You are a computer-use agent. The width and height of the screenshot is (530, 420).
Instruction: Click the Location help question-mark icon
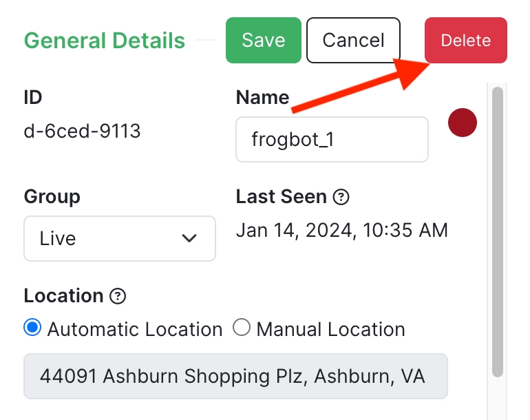click(x=118, y=296)
